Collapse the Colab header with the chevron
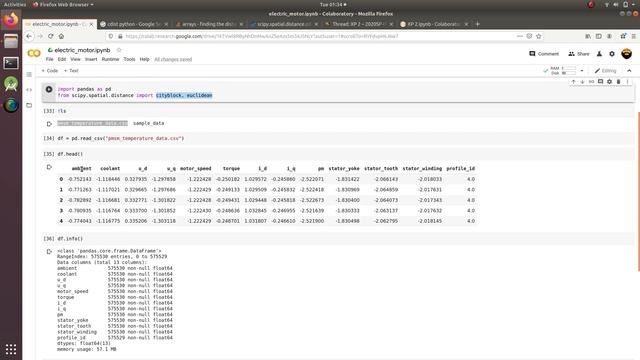The width and height of the screenshot is (640, 360). point(629,71)
